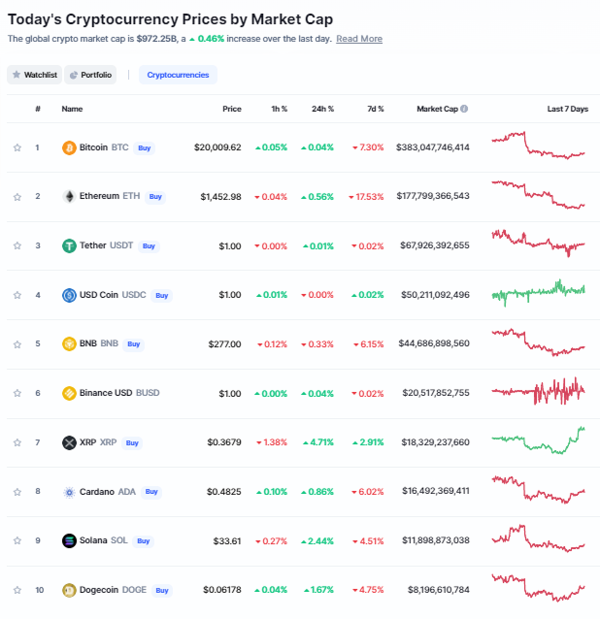600x619 pixels.
Task: Click the Tether green logo icon
Action: pyautogui.click(x=69, y=246)
